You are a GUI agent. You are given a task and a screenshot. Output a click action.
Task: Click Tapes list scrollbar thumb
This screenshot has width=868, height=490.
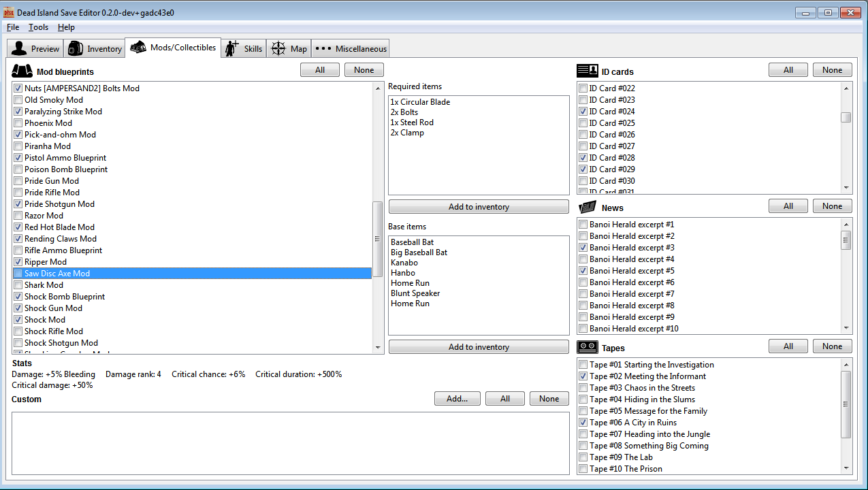(x=846, y=404)
